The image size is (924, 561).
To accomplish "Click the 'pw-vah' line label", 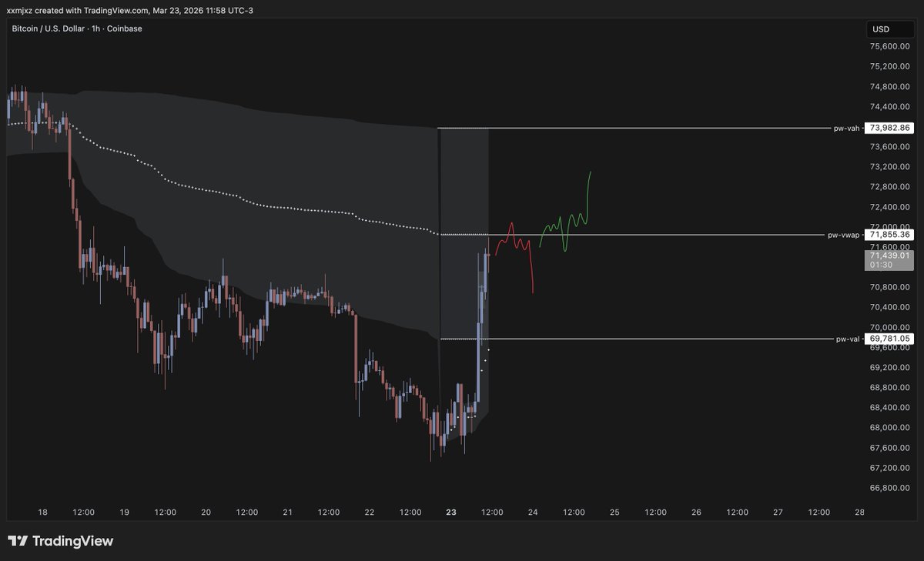I will pyautogui.click(x=845, y=128).
